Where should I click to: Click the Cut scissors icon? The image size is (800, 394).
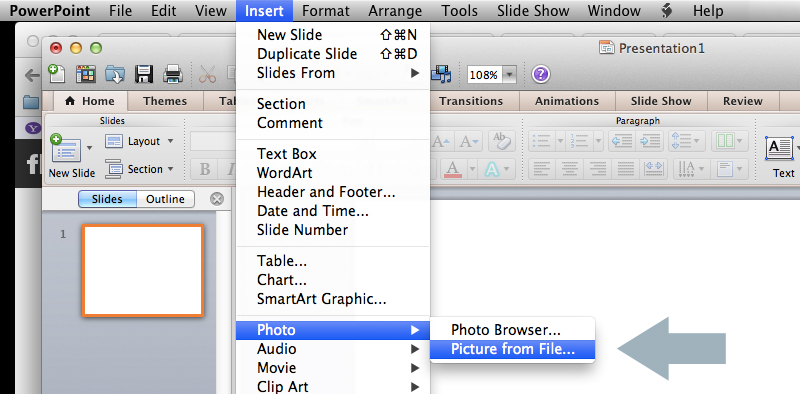coord(207,75)
